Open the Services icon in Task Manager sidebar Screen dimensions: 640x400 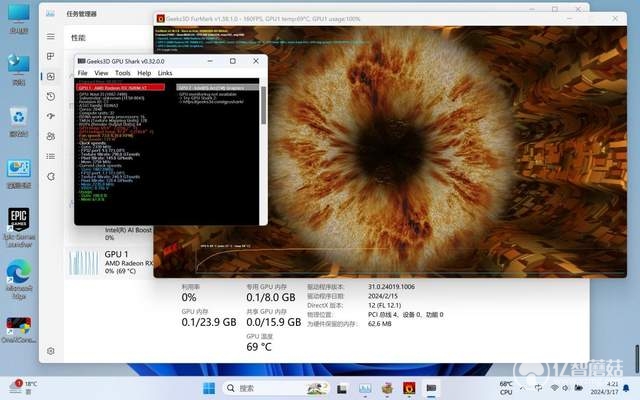51,176
